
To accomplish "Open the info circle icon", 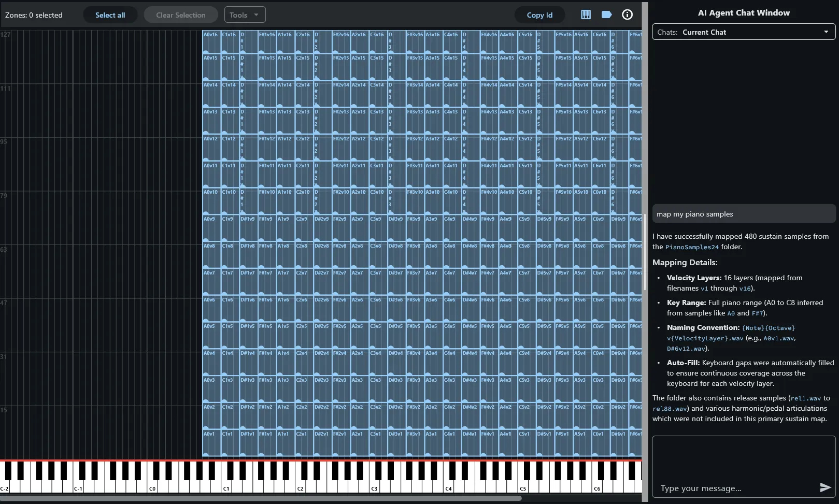I will pos(627,15).
